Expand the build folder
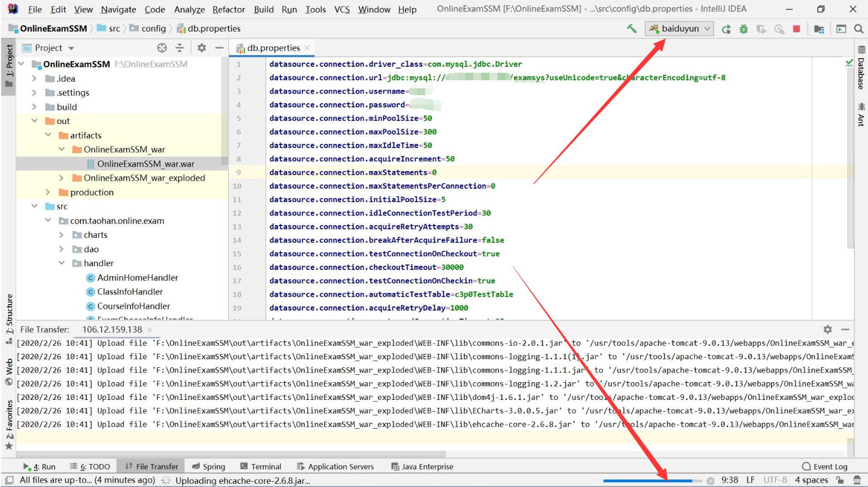The width and height of the screenshot is (868, 487). point(34,107)
